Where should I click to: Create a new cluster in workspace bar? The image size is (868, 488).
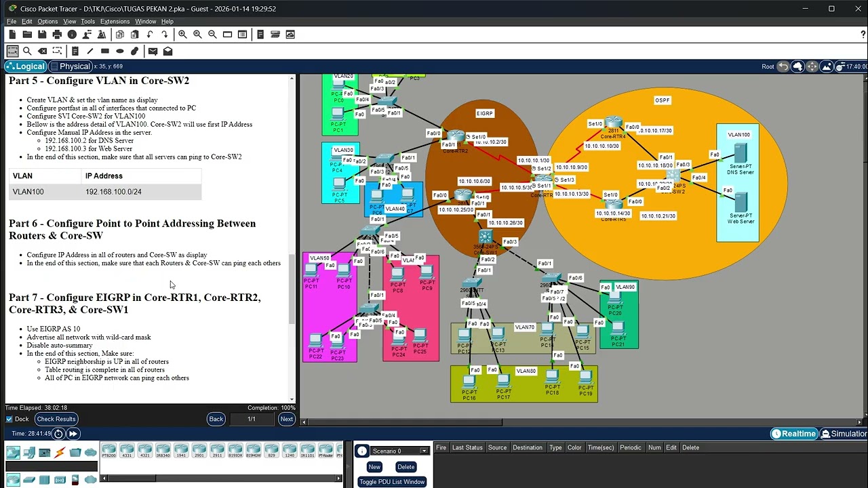point(797,66)
